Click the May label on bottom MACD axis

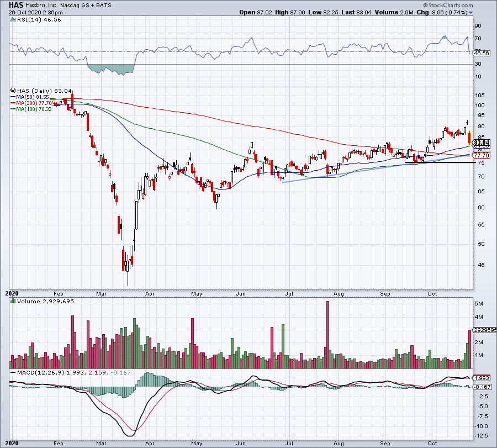click(197, 443)
